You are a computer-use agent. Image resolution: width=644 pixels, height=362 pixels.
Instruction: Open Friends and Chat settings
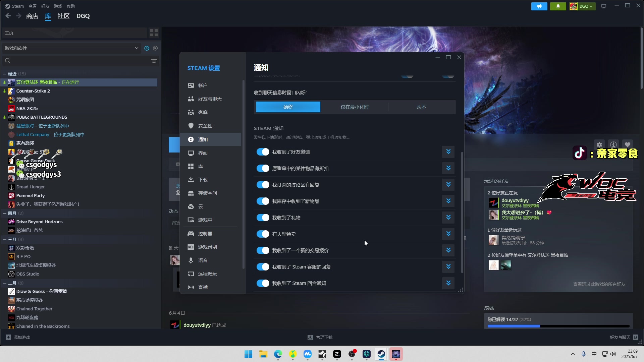[x=210, y=99]
